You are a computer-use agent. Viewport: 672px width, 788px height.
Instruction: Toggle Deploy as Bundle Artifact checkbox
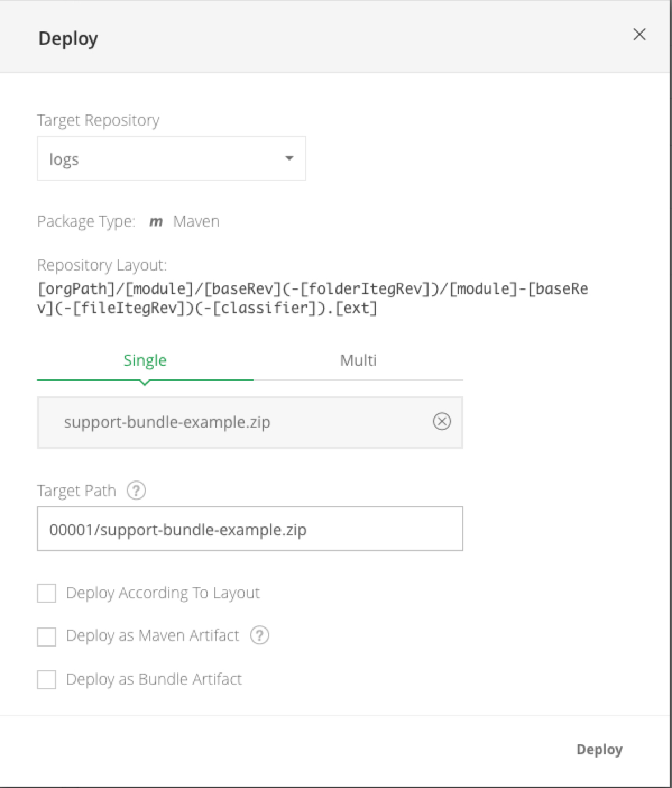(x=47, y=679)
